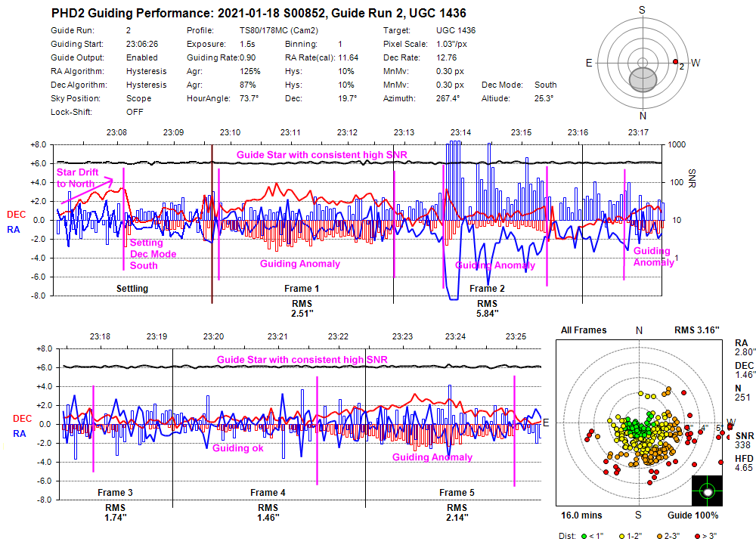Select the profile value 'TS80/178MC (Cam2)'
Screen dimensions: 756x551
[x=279, y=30]
